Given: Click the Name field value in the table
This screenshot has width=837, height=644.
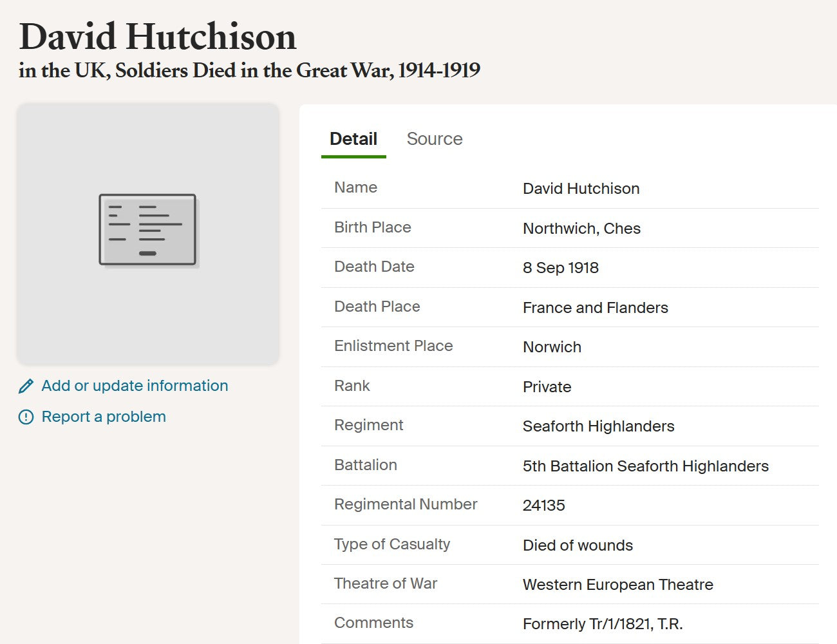Looking at the screenshot, I should coord(581,189).
